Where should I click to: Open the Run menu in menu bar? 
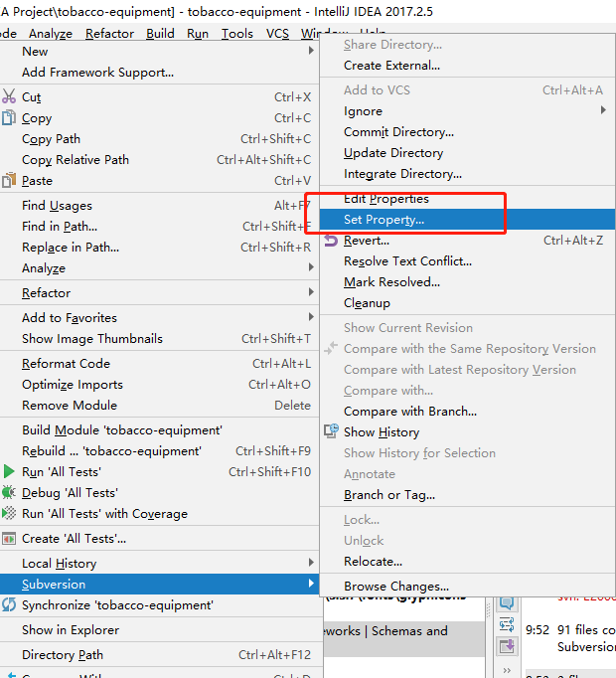(198, 34)
